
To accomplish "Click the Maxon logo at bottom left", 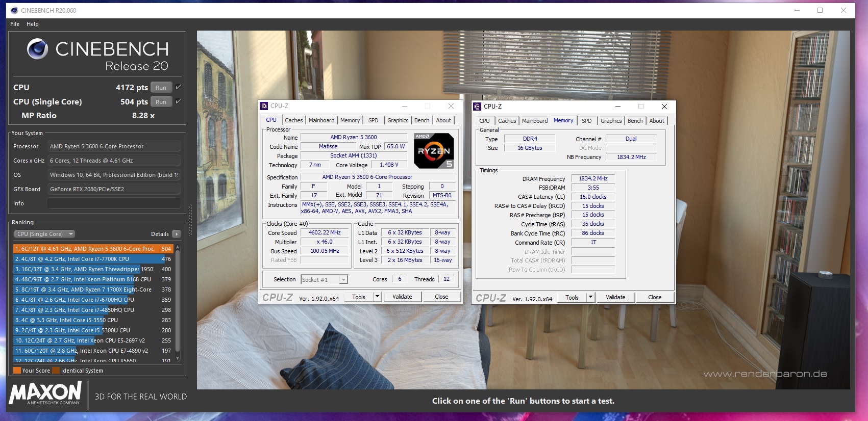I will 45,393.
